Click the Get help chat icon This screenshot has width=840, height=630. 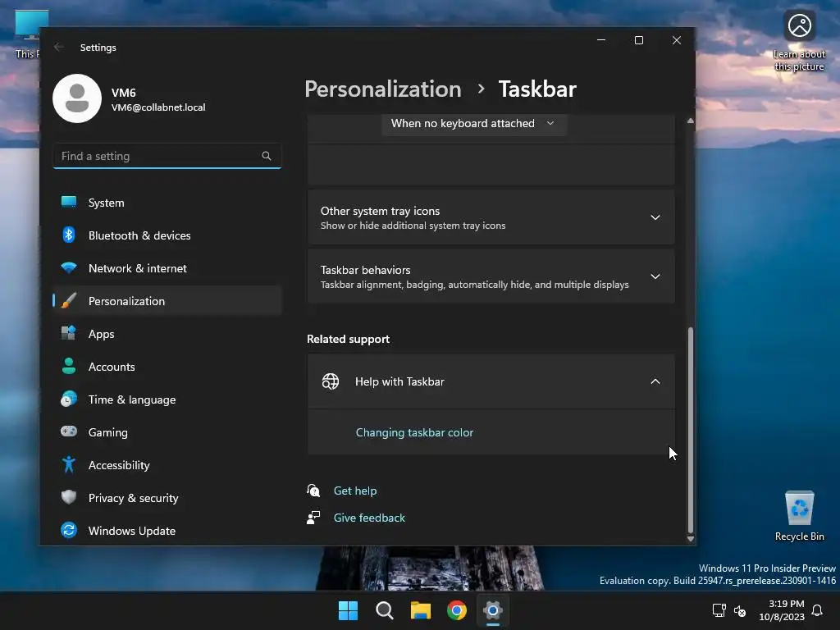pyautogui.click(x=313, y=491)
